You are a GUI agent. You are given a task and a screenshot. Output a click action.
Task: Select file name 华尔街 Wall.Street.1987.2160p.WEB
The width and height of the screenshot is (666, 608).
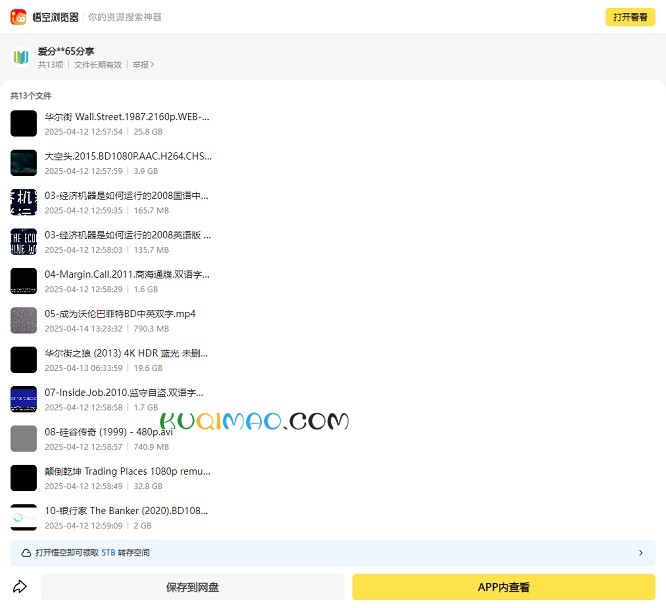click(x=127, y=117)
